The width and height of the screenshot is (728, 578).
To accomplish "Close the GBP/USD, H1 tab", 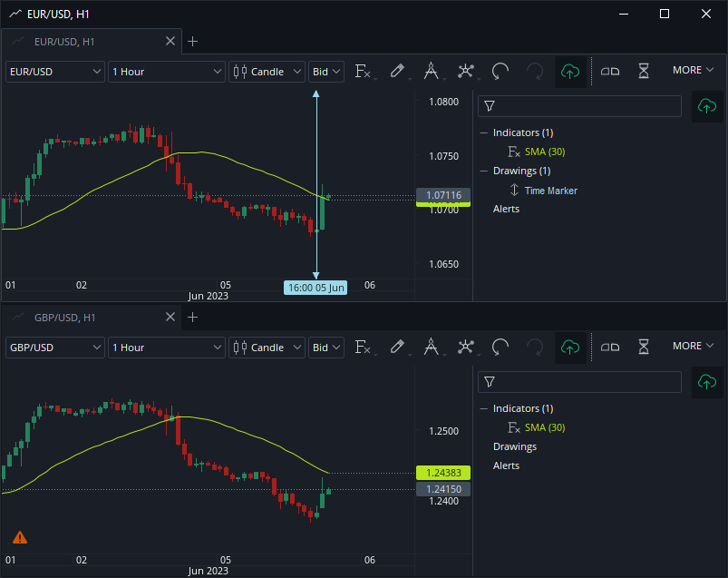I will click(170, 317).
